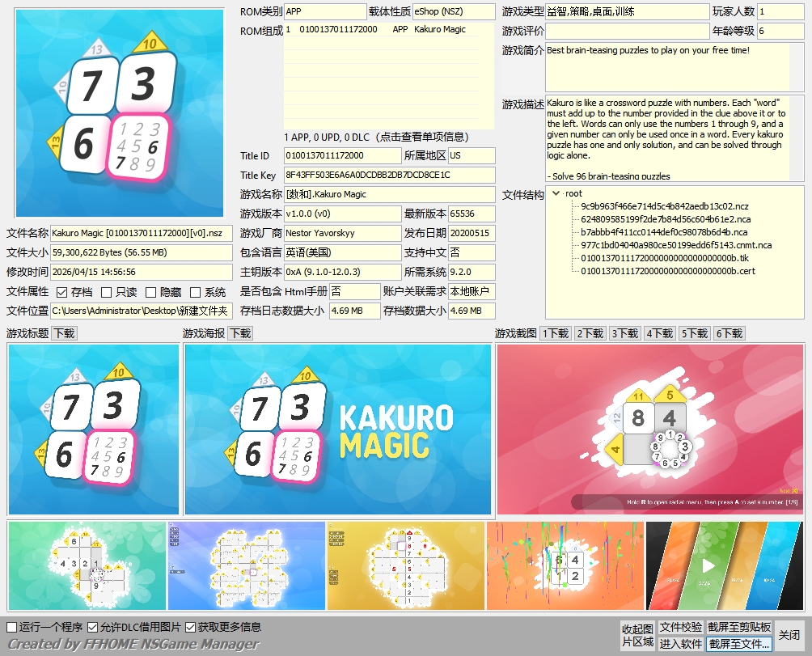Screen dimensions: 812x656
Task: Select the orange confetti screenshot thumbnail
Action: tap(565, 565)
